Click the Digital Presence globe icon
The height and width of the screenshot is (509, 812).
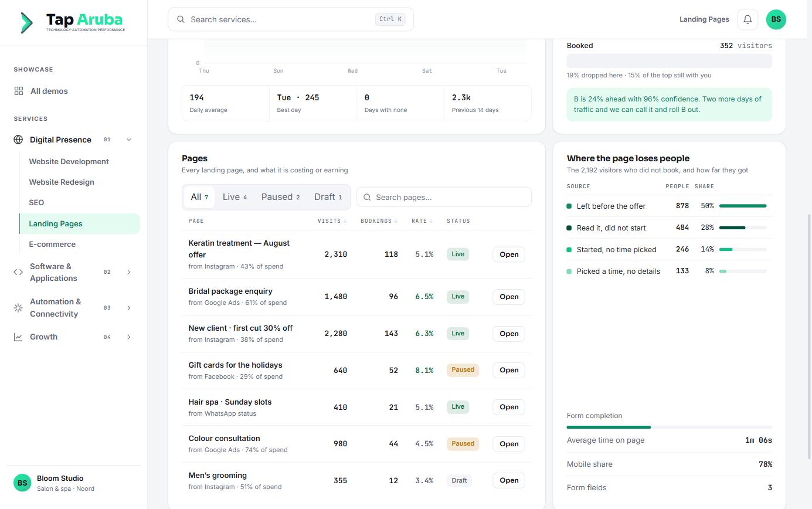(18, 140)
